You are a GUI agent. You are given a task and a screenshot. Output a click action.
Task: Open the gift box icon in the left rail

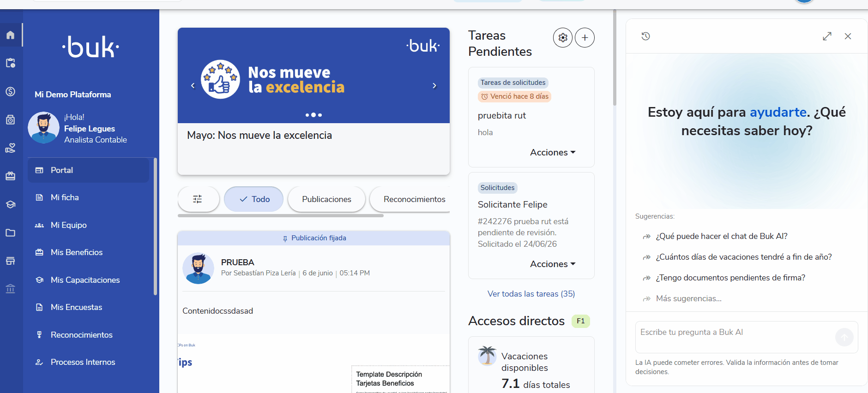(x=10, y=176)
